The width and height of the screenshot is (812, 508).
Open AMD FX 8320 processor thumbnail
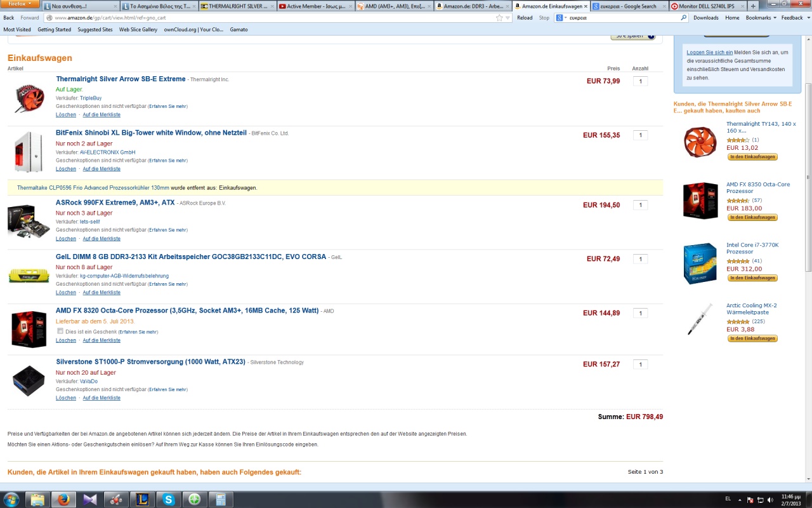click(29, 329)
